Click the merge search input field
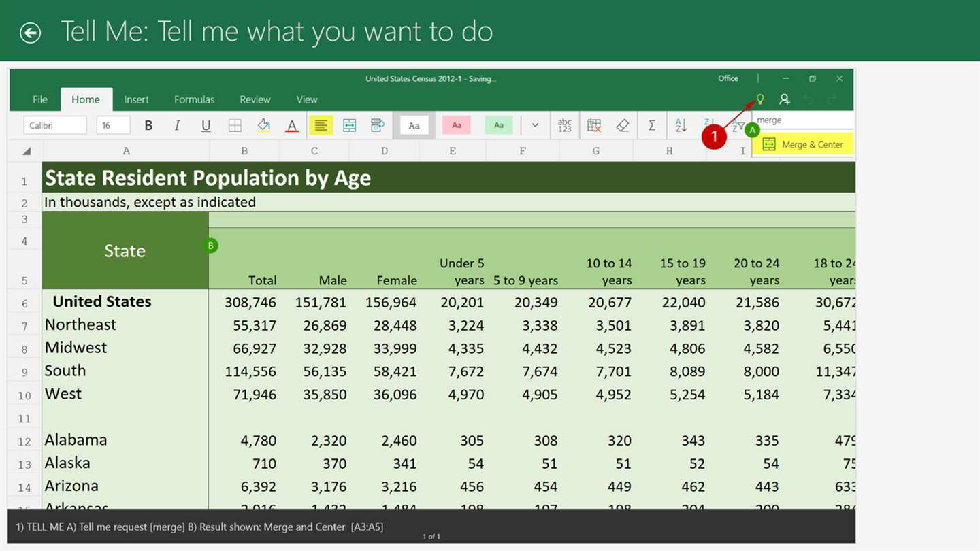The width and height of the screenshot is (980, 551). [x=803, y=120]
